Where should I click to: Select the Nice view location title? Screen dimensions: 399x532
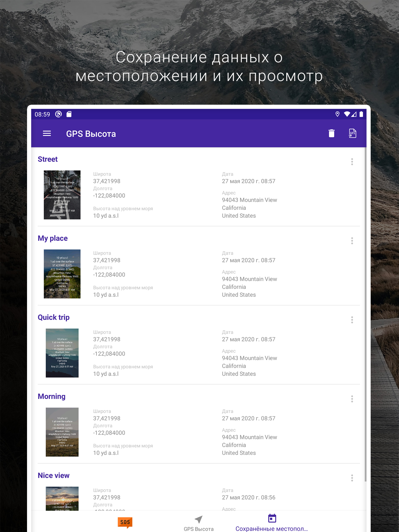(54, 475)
